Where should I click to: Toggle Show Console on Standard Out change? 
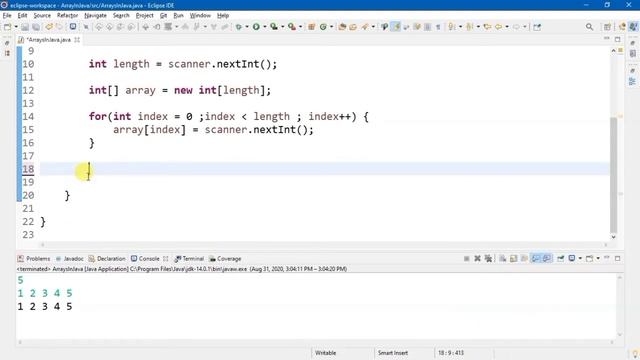pyautogui.click(x=536, y=259)
